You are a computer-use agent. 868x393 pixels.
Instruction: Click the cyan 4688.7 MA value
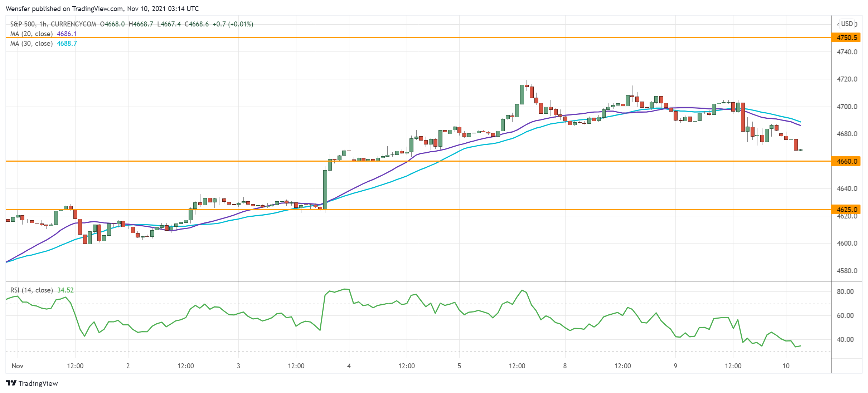[x=67, y=43]
